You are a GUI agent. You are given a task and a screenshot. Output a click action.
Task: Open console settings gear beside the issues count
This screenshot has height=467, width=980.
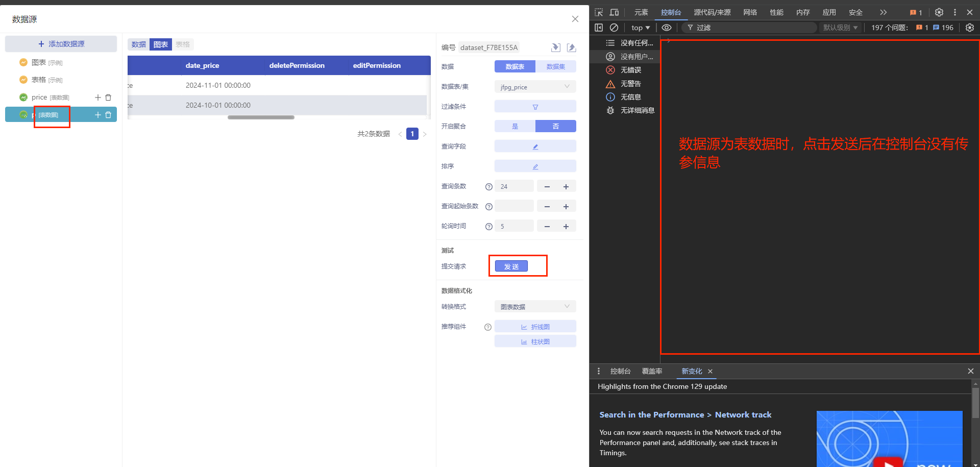tap(970, 28)
